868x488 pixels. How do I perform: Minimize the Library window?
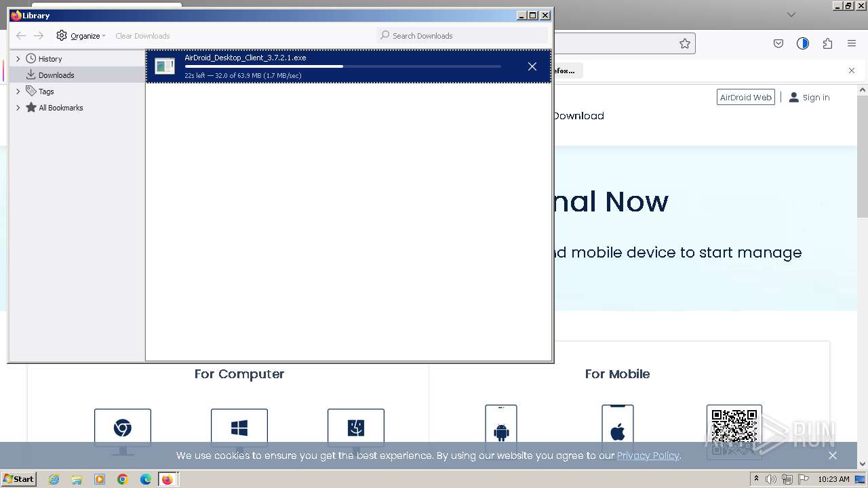(521, 16)
